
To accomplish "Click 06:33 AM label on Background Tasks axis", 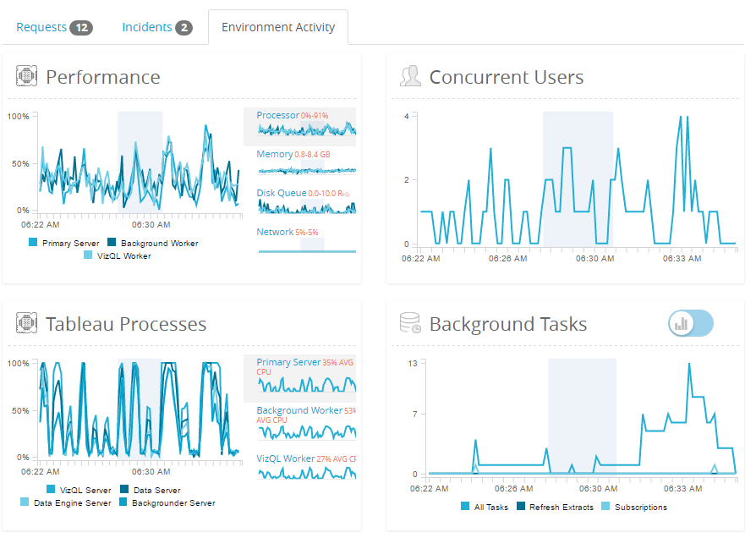I will (682, 489).
